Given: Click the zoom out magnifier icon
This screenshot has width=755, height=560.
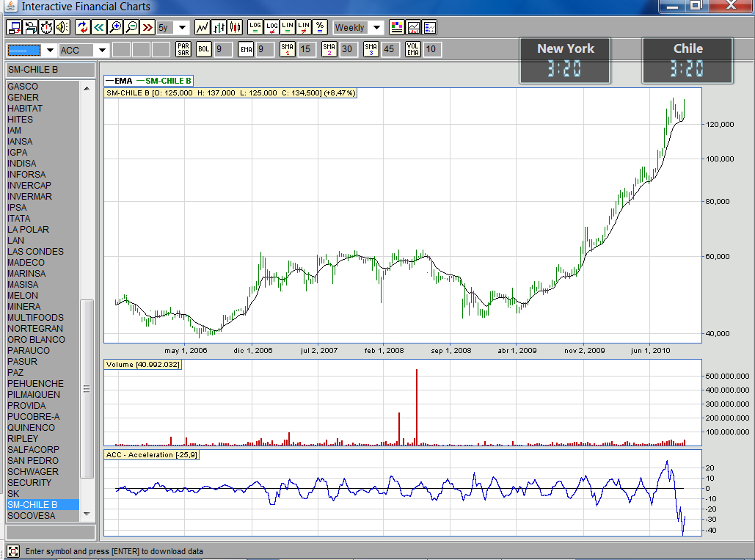Looking at the screenshot, I should (x=131, y=27).
